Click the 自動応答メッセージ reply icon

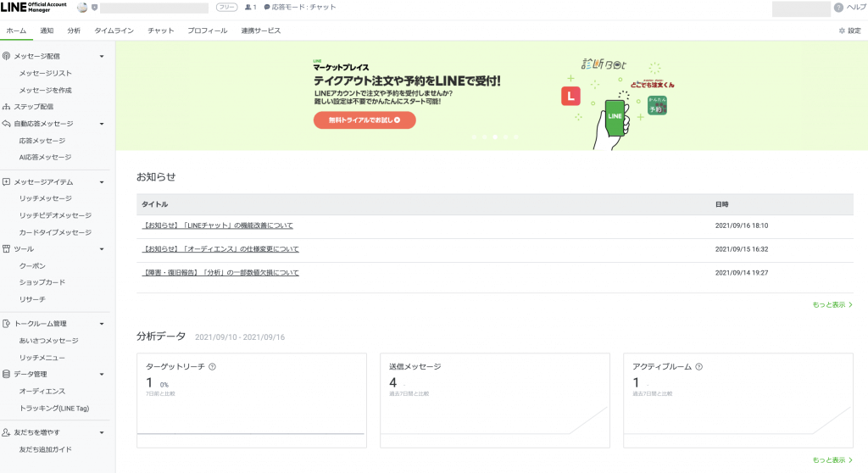tap(6, 124)
